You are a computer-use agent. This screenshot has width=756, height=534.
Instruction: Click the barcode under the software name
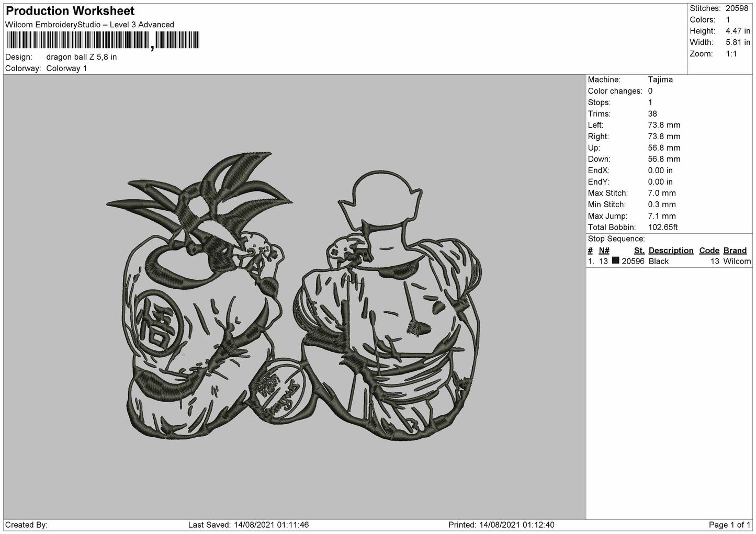(x=103, y=40)
